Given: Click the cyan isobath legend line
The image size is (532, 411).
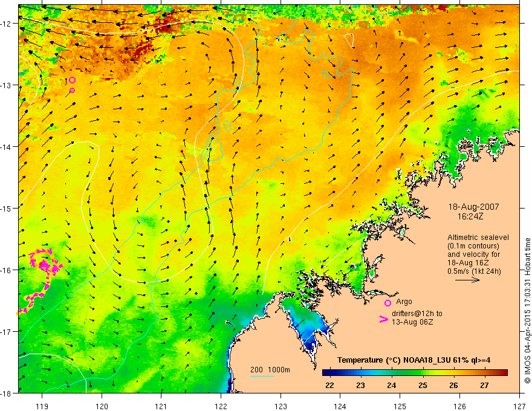Looking at the screenshot, I should (x=262, y=376).
